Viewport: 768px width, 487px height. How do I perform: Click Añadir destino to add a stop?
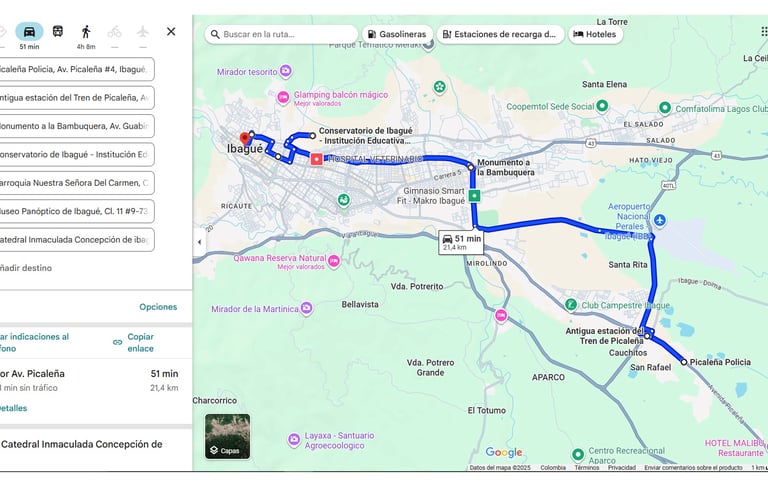[x=26, y=268]
